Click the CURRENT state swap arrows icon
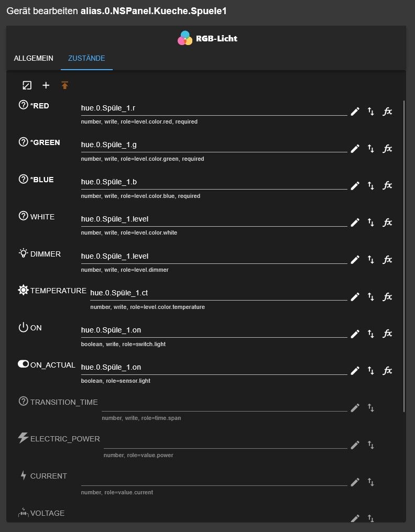The width and height of the screenshot is (415, 532). click(371, 482)
